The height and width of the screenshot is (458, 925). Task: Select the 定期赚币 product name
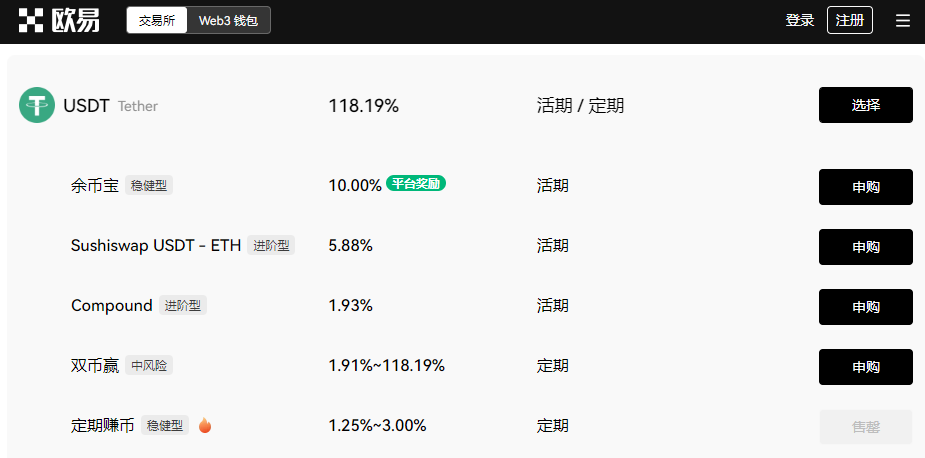[x=103, y=425]
